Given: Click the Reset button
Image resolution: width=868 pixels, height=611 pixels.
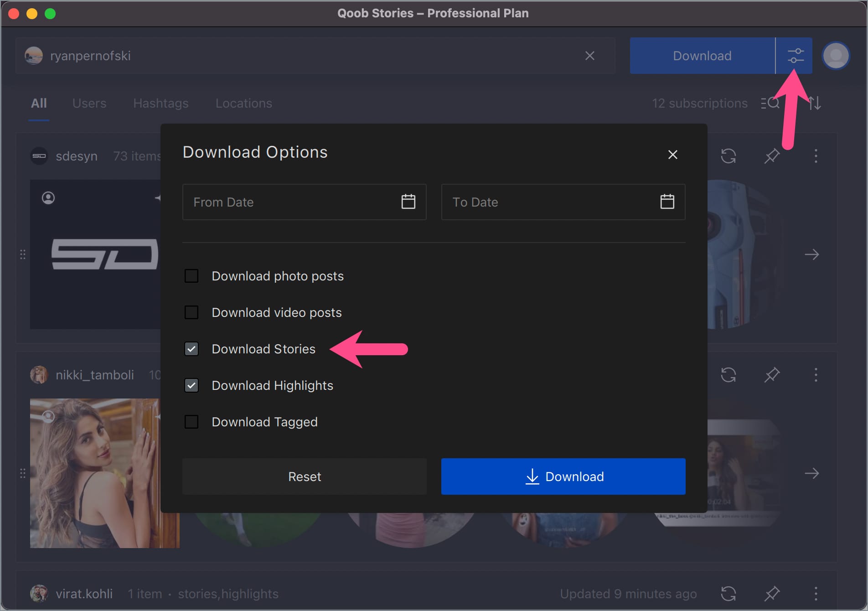Looking at the screenshot, I should click(x=305, y=476).
